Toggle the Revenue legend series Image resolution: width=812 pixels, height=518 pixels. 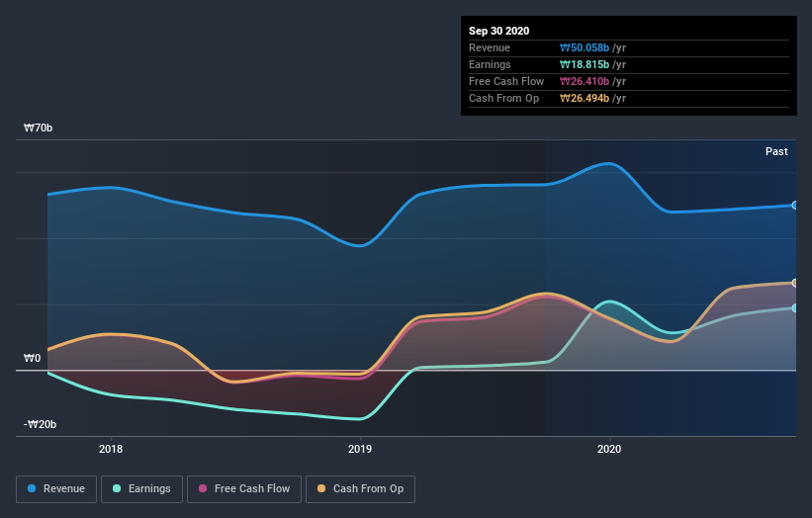click(56, 489)
